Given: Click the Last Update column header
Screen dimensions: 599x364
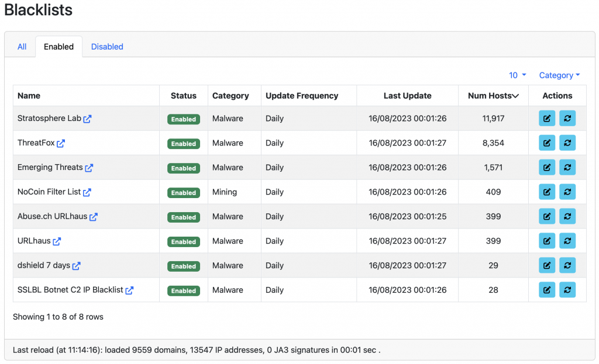Looking at the screenshot, I should pyautogui.click(x=407, y=96).
